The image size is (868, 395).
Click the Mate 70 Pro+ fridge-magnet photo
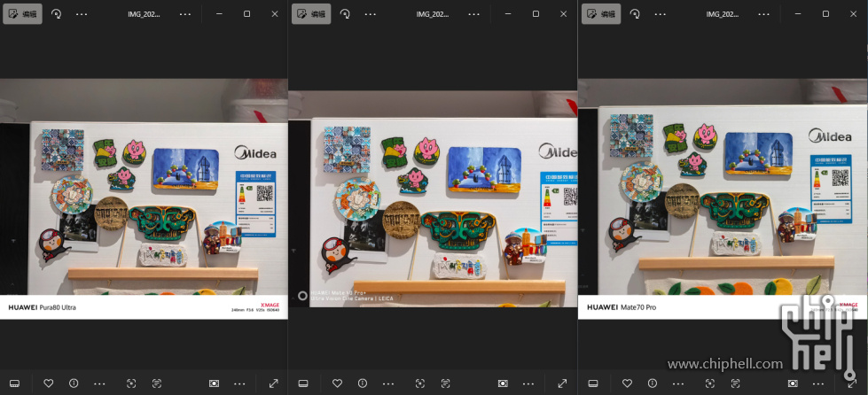click(433, 198)
